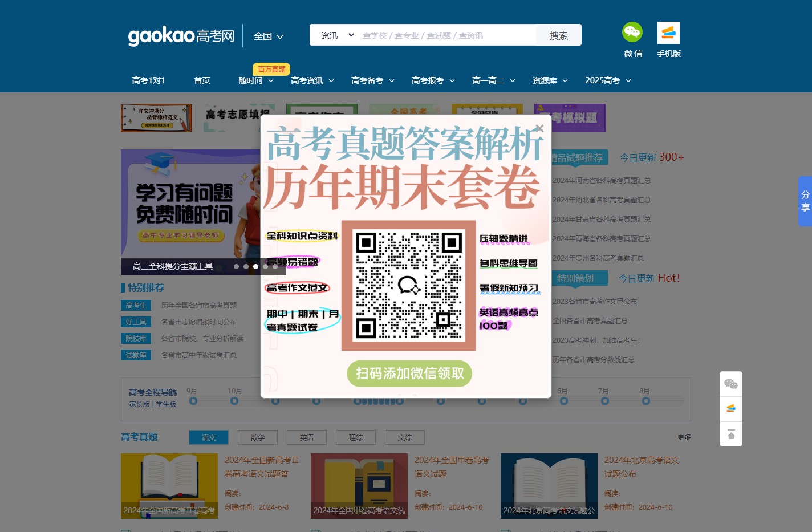Select the first carousel dot on the banner
This screenshot has height=532, width=812.
pos(236,266)
